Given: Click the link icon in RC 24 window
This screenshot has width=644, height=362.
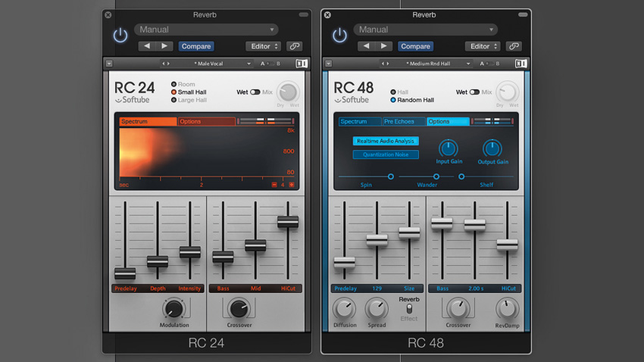Looking at the screenshot, I should [x=295, y=46].
